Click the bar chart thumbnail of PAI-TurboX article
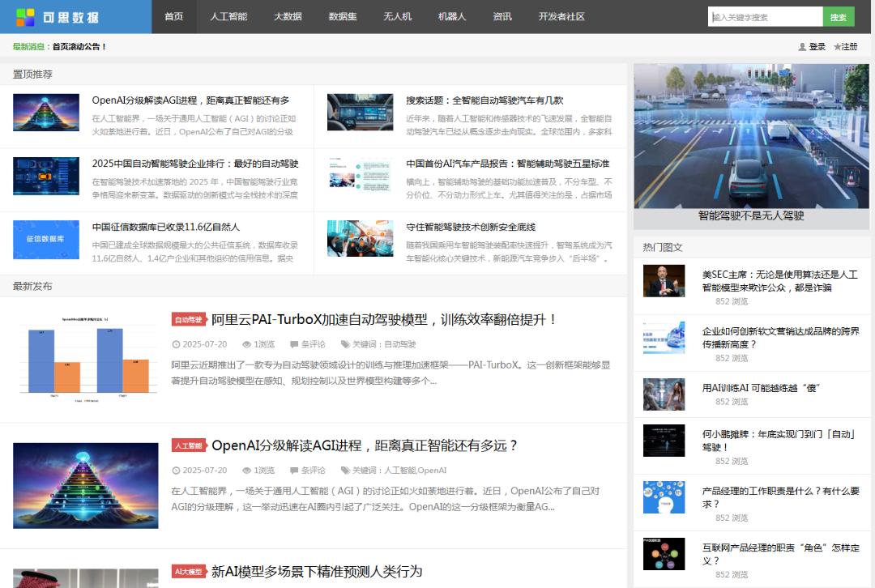Image resolution: width=875 pixels, height=588 pixels. coord(85,360)
